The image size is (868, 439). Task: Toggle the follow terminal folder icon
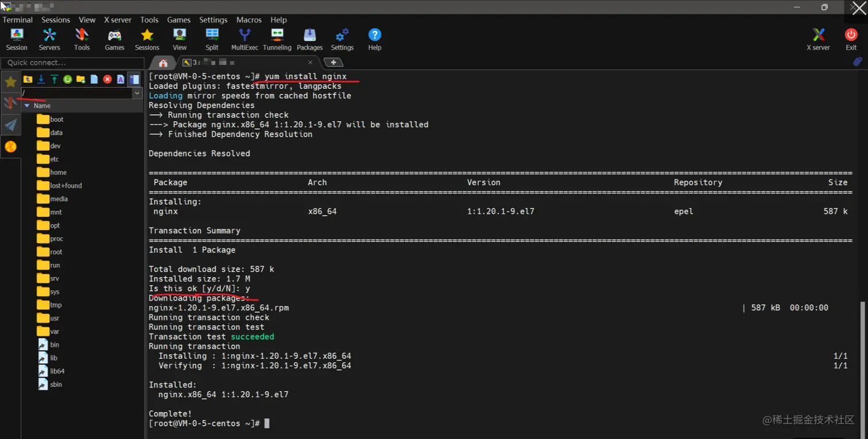(x=134, y=79)
